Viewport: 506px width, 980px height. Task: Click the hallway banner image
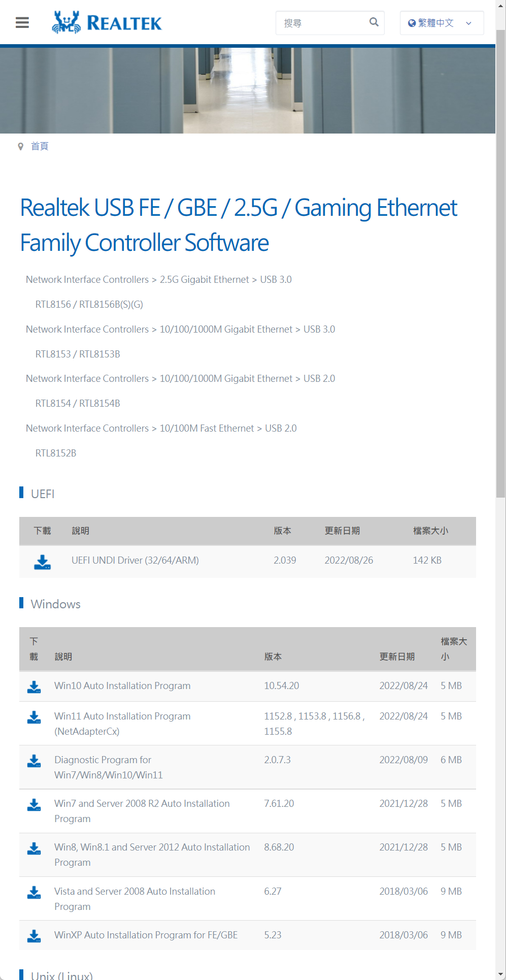click(x=248, y=90)
